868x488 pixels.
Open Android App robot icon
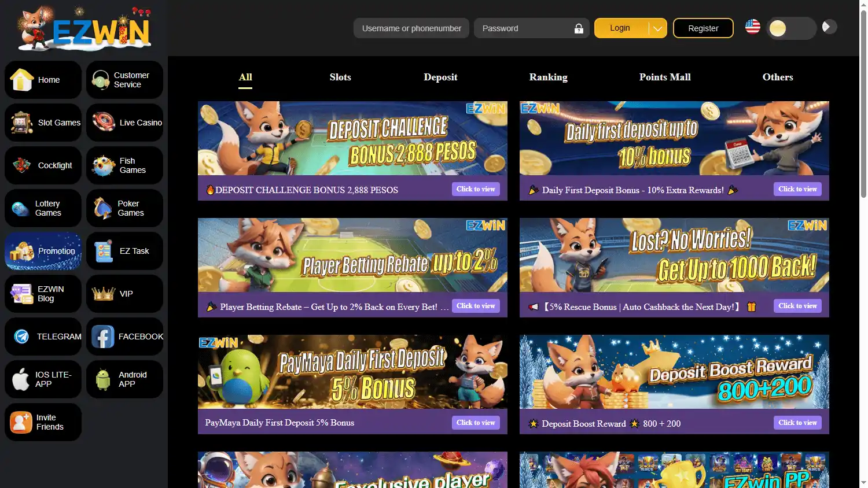(x=103, y=379)
